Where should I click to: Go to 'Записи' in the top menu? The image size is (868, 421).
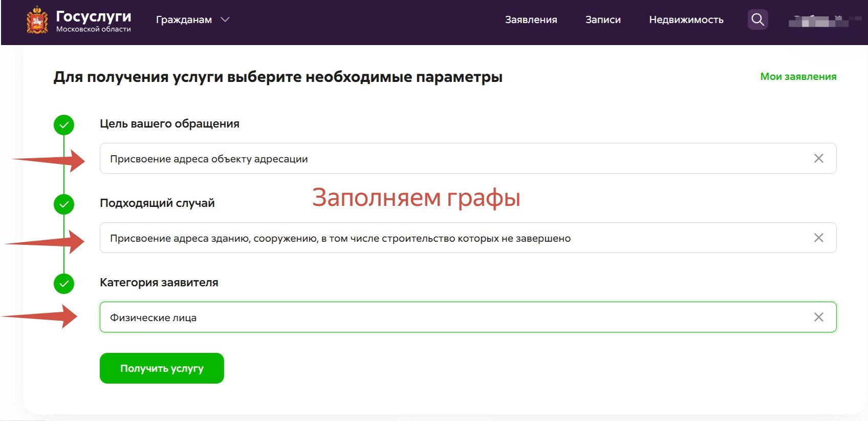603,19
